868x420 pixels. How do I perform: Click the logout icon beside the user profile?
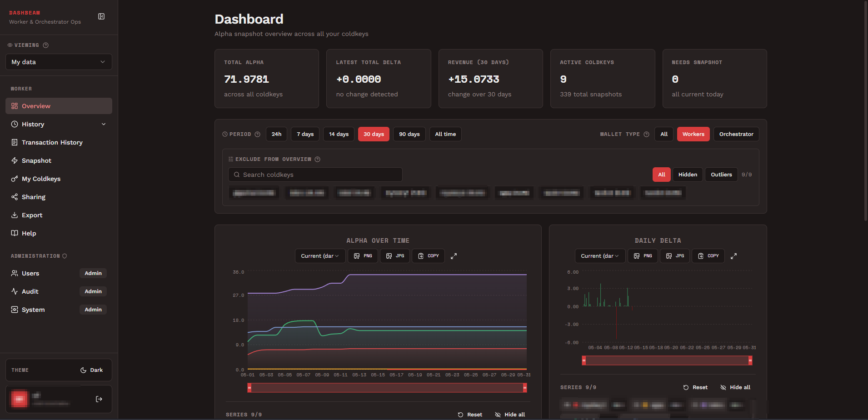point(99,399)
